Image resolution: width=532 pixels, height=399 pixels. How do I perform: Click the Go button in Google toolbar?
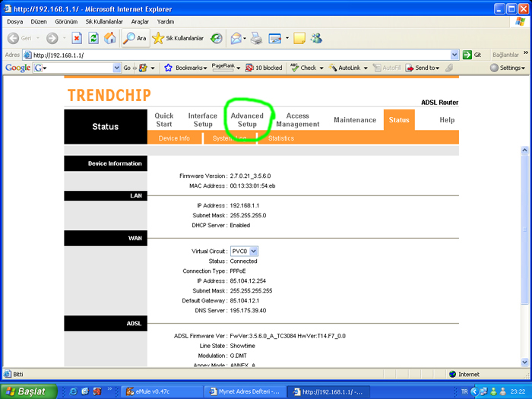coord(127,68)
